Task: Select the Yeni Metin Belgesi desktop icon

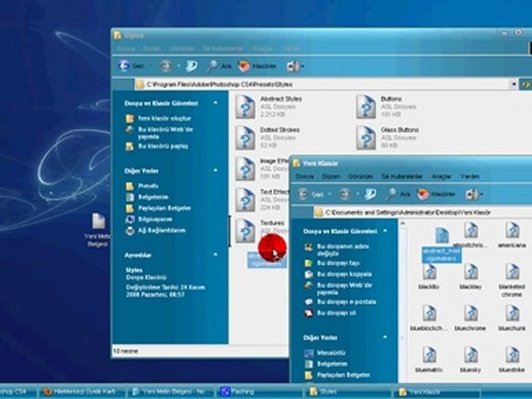Action: pyautogui.click(x=98, y=229)
